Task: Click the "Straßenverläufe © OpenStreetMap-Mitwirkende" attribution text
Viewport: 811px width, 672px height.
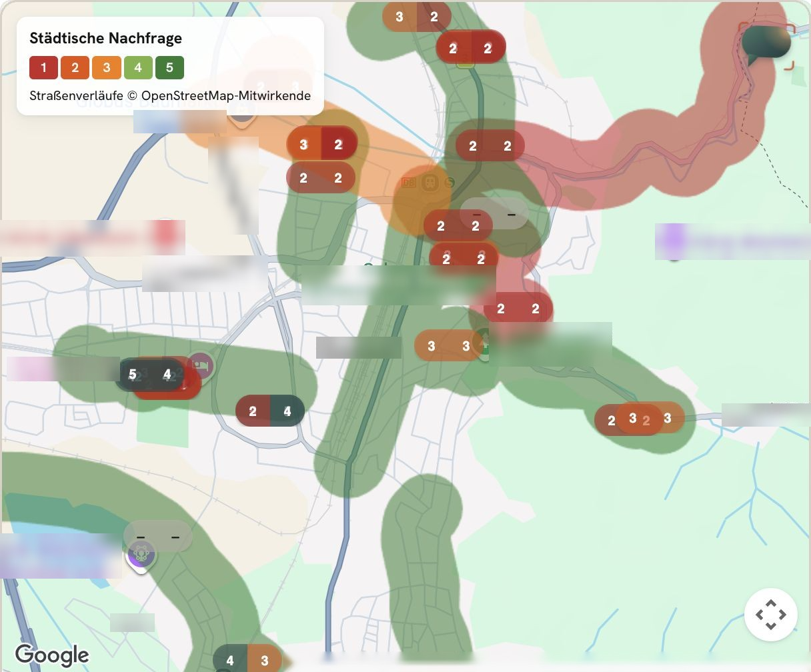Action: [170, 95]
